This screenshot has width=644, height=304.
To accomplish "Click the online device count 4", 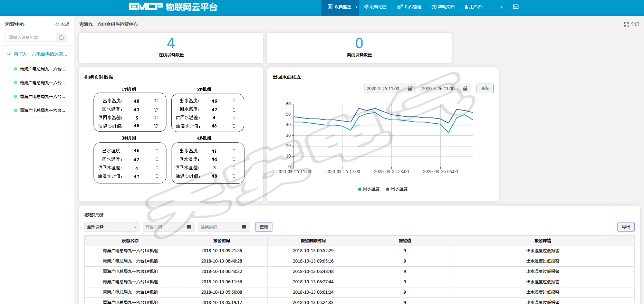I will 171,43.
